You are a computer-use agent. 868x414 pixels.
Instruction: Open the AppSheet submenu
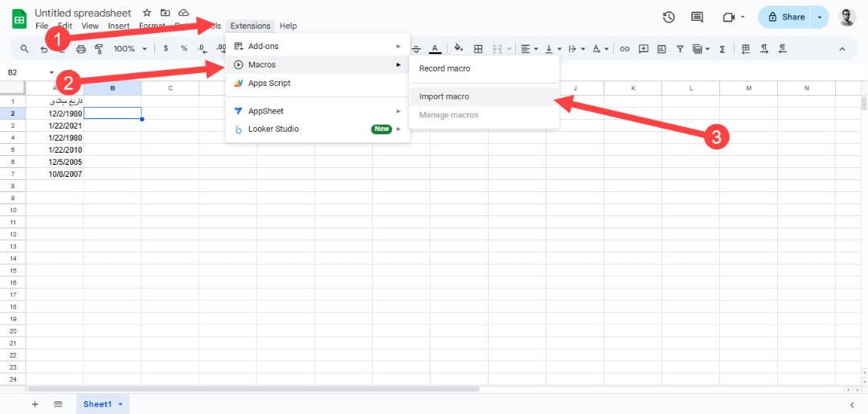coord(317,111)
